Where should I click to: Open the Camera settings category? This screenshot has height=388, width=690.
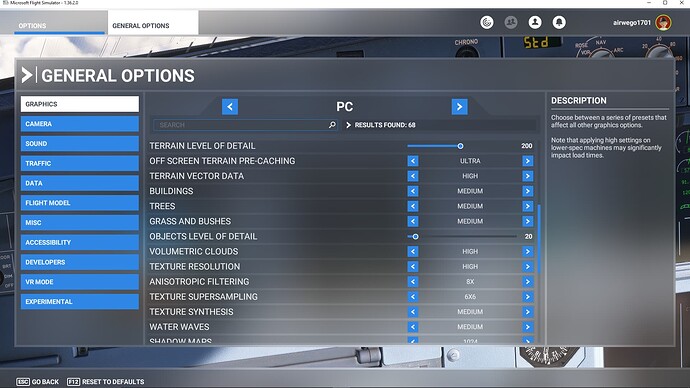point(80,124)
